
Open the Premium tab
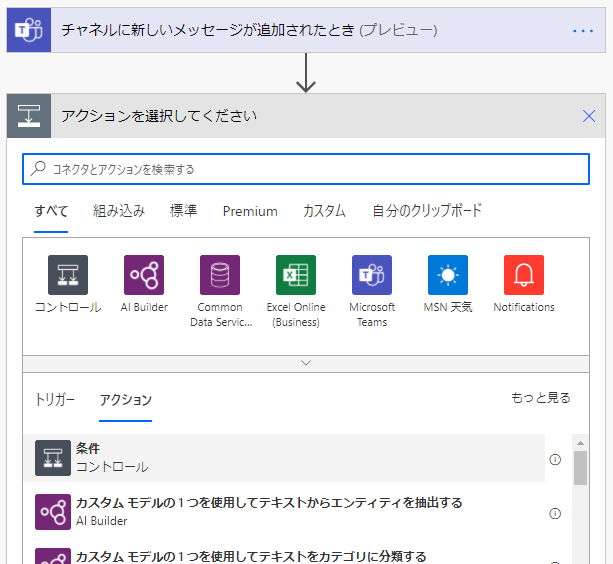(x=250, y=211)
